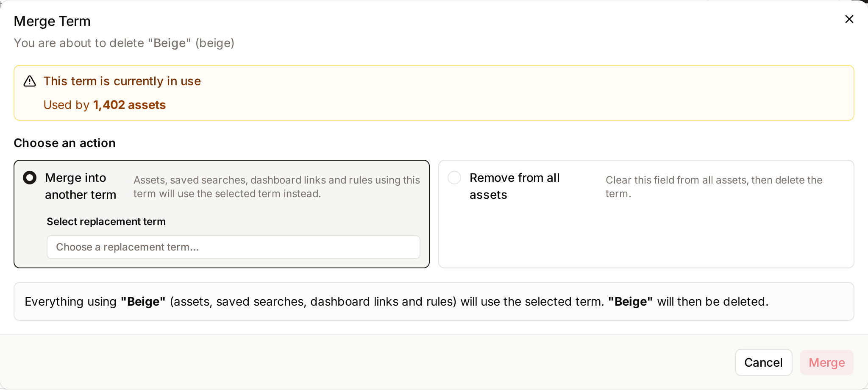Close the Merge Term dialog with X
868x390 pixels.
849,19
